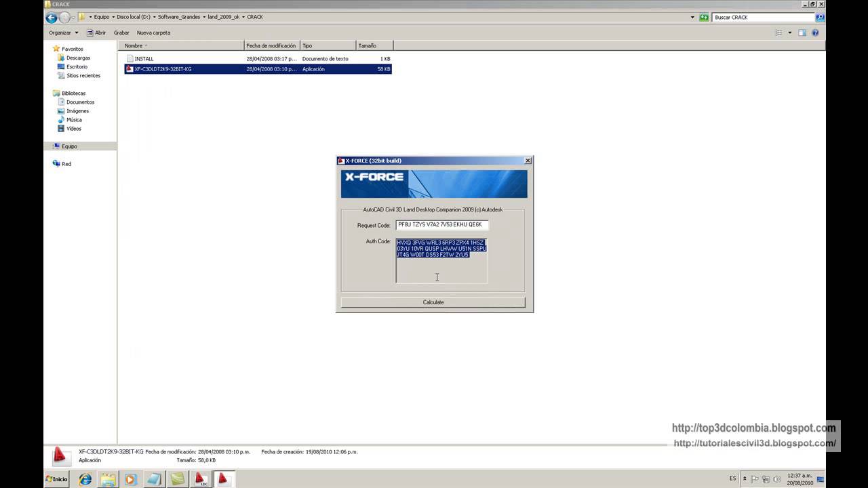
Task: Expand the view options dropdown arrow
Action: point(789,33)
